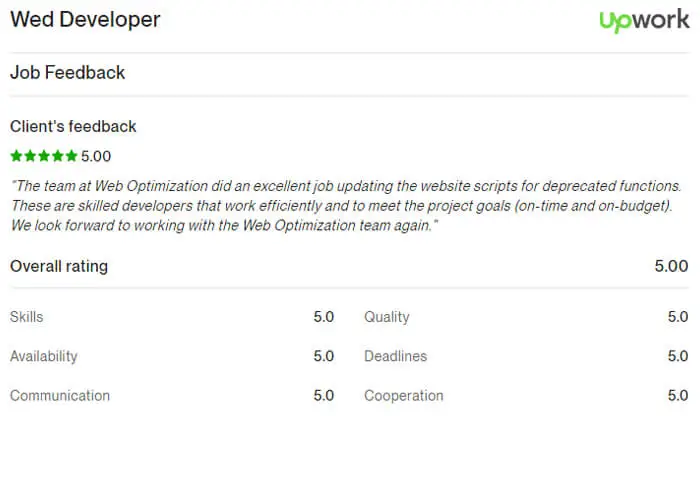
Task: Click the third green star
Action: [44, 156]
